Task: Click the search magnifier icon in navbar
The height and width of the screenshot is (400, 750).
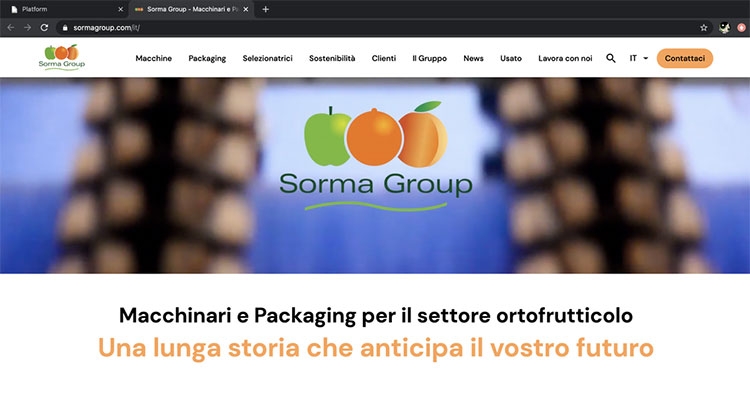Action: (x=611, y=58)
